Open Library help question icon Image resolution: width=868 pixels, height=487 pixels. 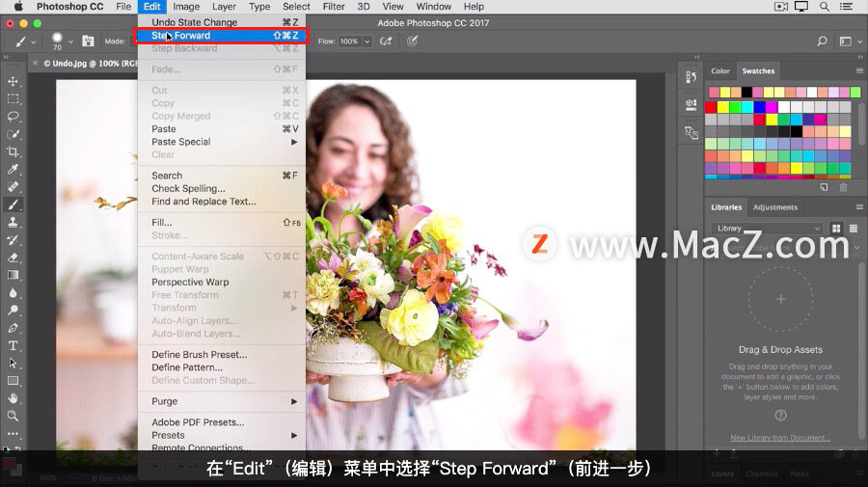[x=780, y=415]
